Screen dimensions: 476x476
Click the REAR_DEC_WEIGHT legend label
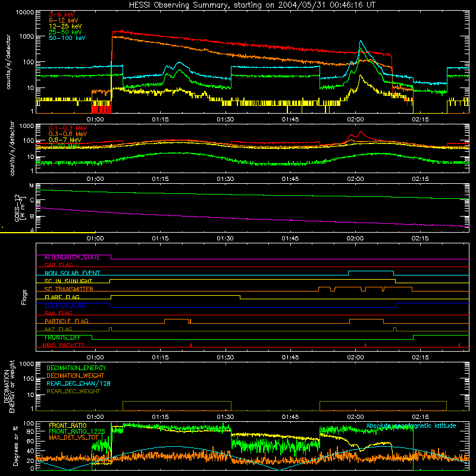(73, 392)
